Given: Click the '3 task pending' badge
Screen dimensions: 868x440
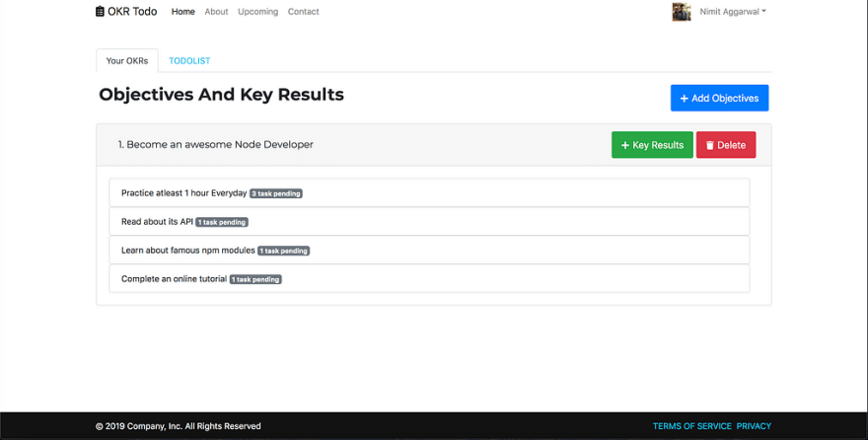Looking at the screenshot, I should pyautogui.click(x=275, y=193).
